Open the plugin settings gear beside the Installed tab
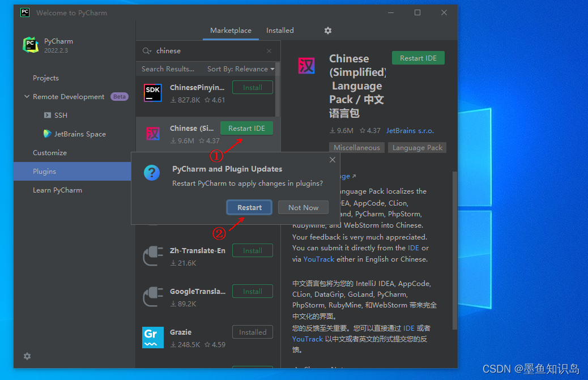The height and width of the screenshot is (380, 588). pos(328,31)
